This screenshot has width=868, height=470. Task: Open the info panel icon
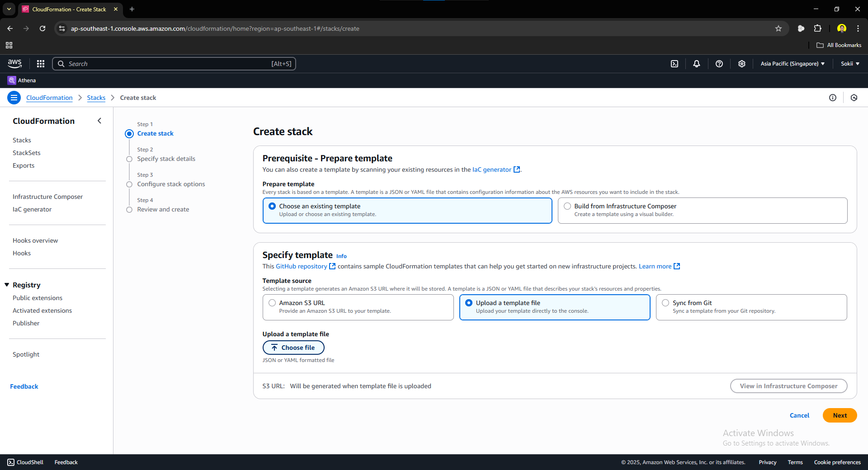833,98
